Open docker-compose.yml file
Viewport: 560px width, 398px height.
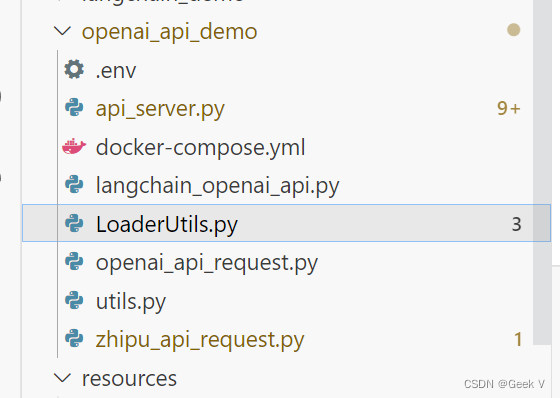(x=200, y=147)
